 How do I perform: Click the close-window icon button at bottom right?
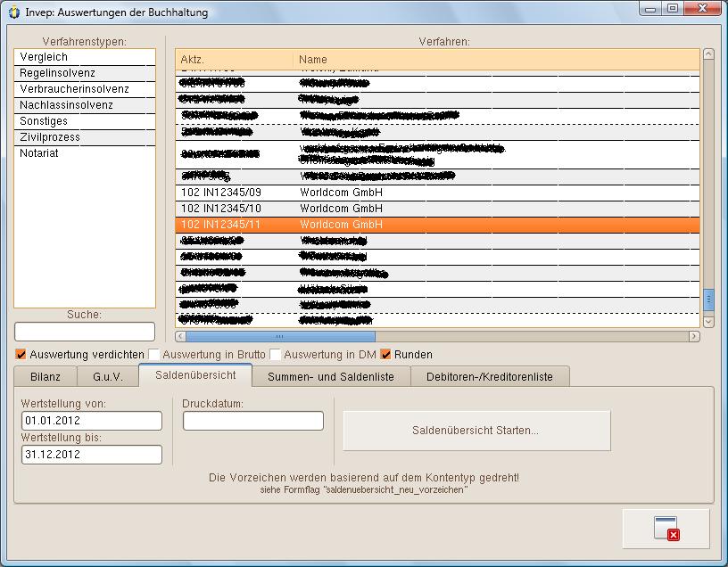coord(666,529)
